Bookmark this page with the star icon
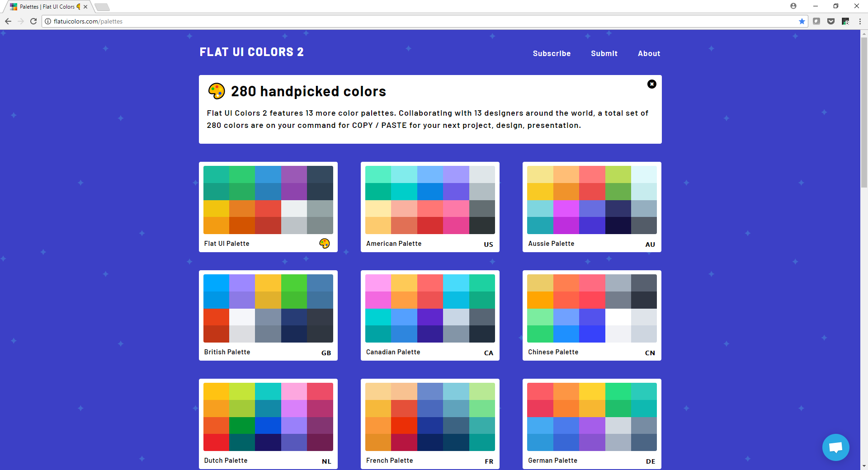 point(802,21)
